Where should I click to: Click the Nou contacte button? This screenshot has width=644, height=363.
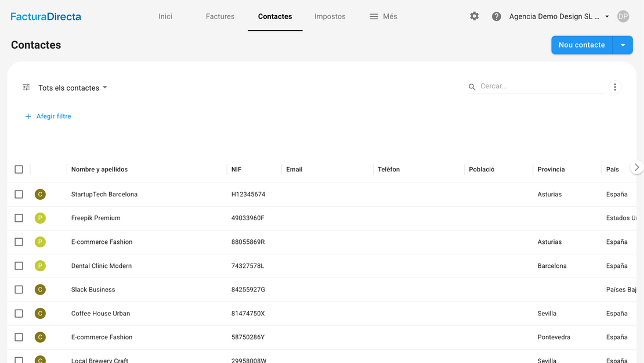(581, 45)
